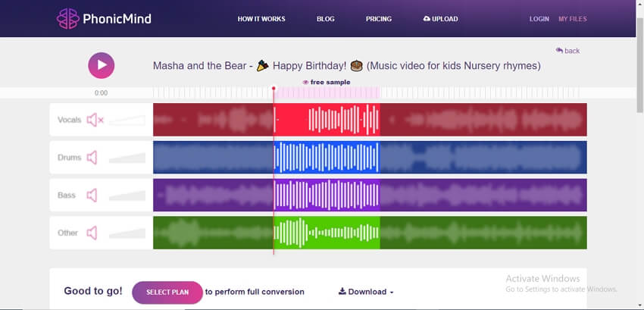Open the Blog menu item
The image size is (644, 310).
[x=326, y=19]
